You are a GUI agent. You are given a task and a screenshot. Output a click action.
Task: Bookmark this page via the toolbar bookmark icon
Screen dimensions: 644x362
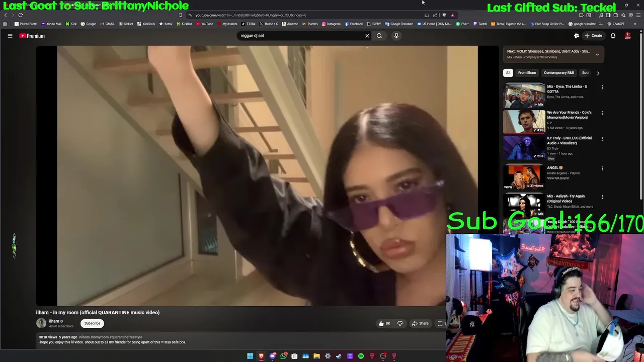(x=180, y=15)
